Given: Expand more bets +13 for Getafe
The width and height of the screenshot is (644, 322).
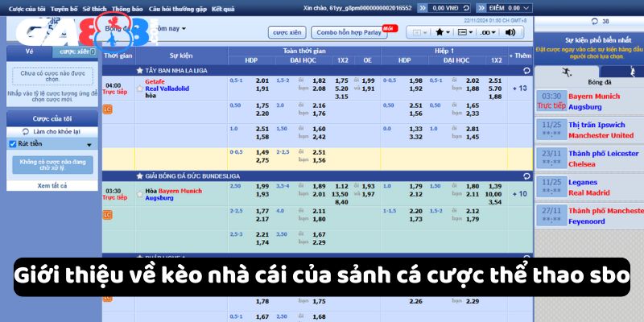Looking at the screenshot, I should click(x=519, y=89).
